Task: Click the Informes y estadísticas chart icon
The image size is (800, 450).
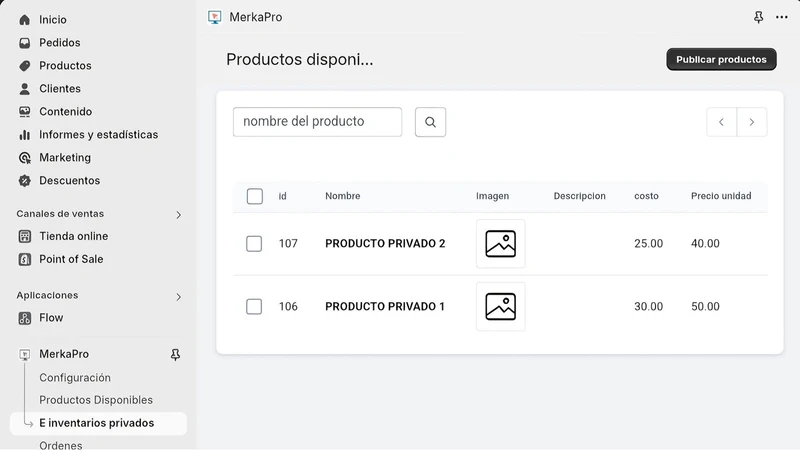Action: coord(24,135)
